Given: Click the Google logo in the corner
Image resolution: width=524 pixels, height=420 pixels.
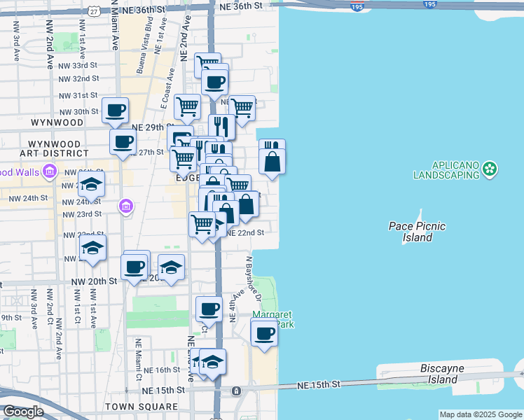Looking at the screenshot, I should pos(23,412).
